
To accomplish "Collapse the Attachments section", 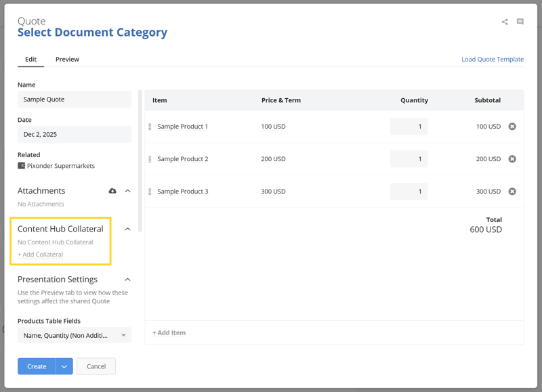I will pyautogui.click(x=127, y=191).
